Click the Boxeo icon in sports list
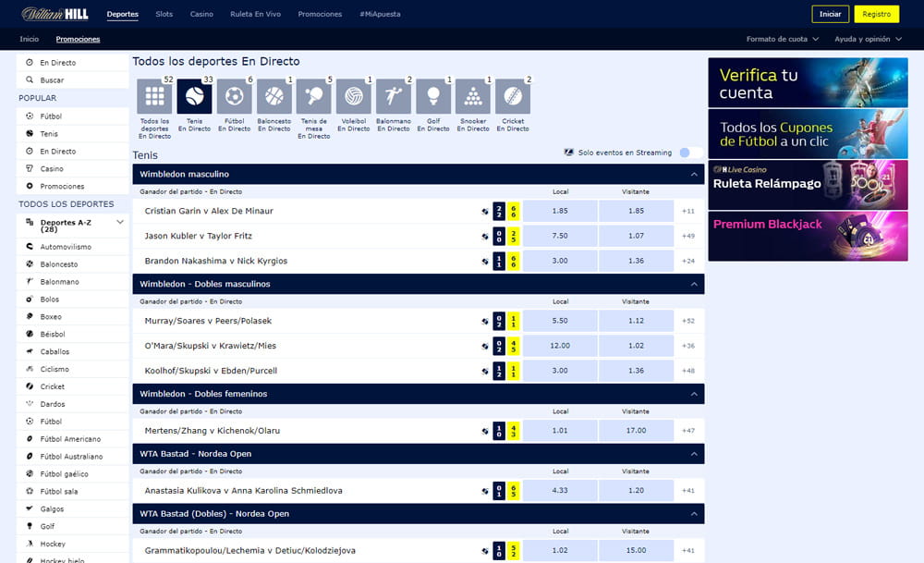 (x=30, y=316)
